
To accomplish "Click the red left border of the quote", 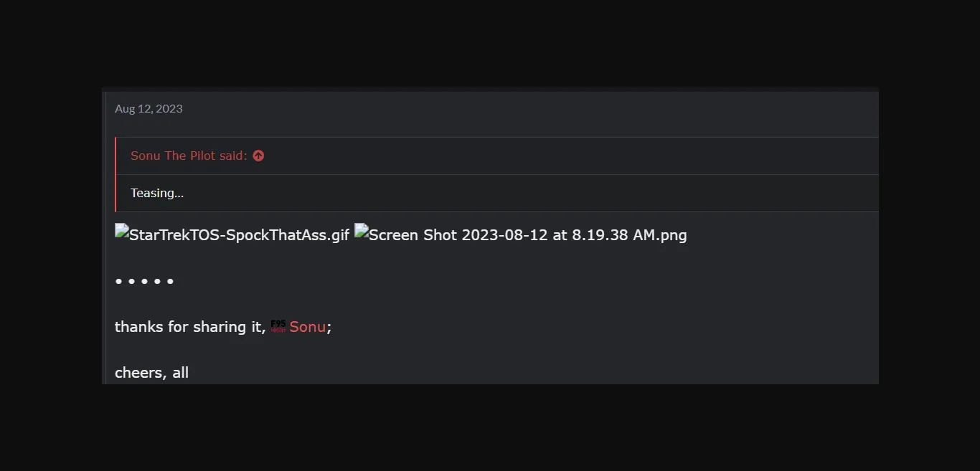I will [x=116, y=174].
